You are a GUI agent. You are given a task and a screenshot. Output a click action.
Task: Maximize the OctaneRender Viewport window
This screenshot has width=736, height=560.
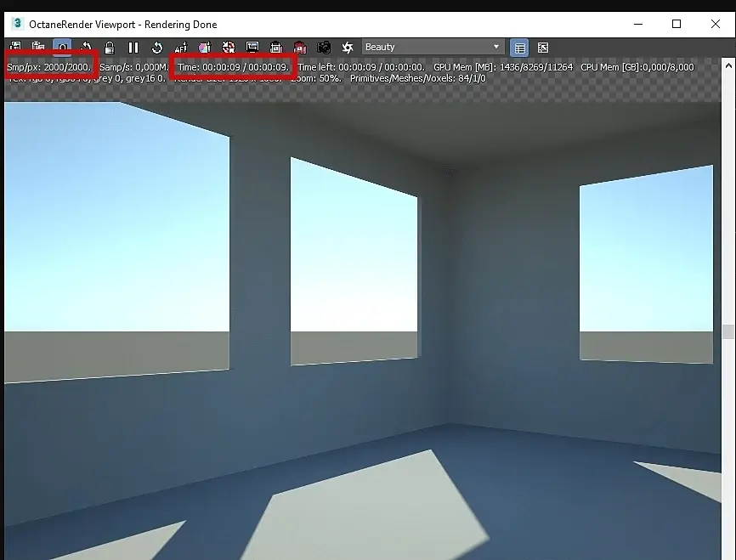click(x=677, y=24)
